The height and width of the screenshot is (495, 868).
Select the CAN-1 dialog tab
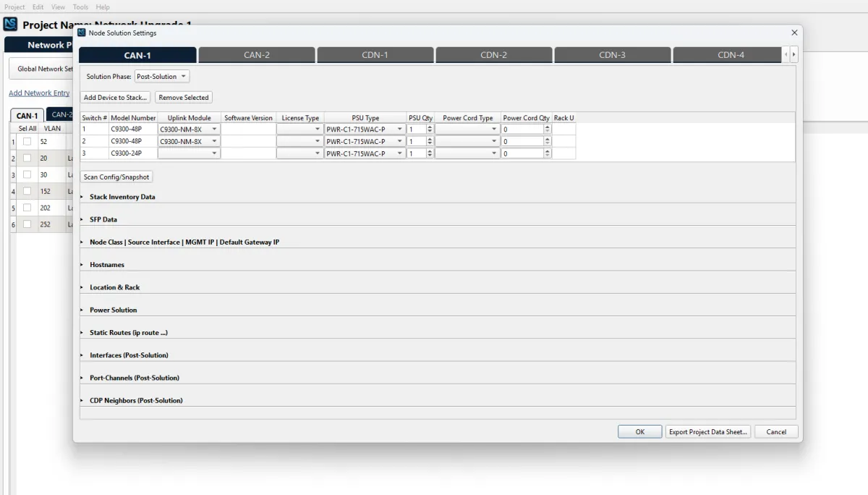pos(137,55)
